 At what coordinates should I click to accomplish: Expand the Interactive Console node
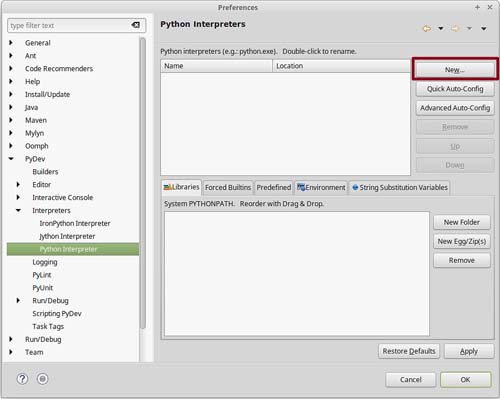pyautogui.click(x=18, y=197)
